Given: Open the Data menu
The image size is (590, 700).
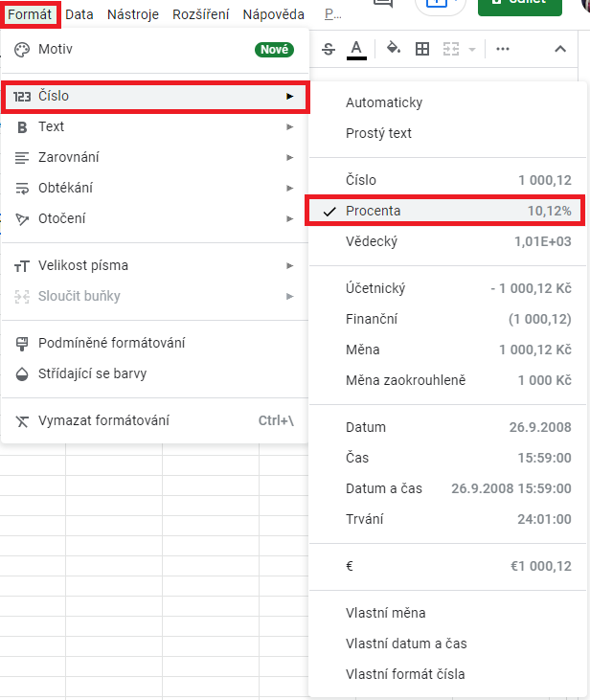Looking at the screenshot, I should tap(79, 14).
